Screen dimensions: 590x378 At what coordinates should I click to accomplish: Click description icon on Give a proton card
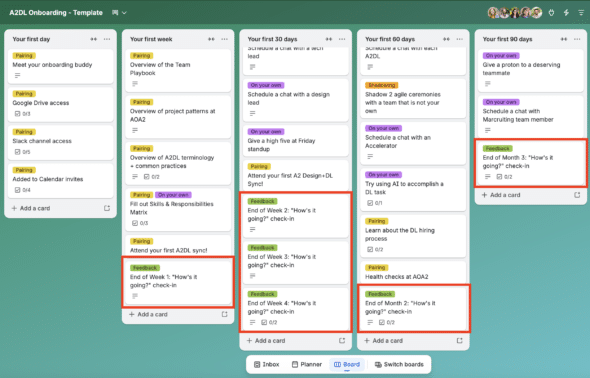pos(488,84)
